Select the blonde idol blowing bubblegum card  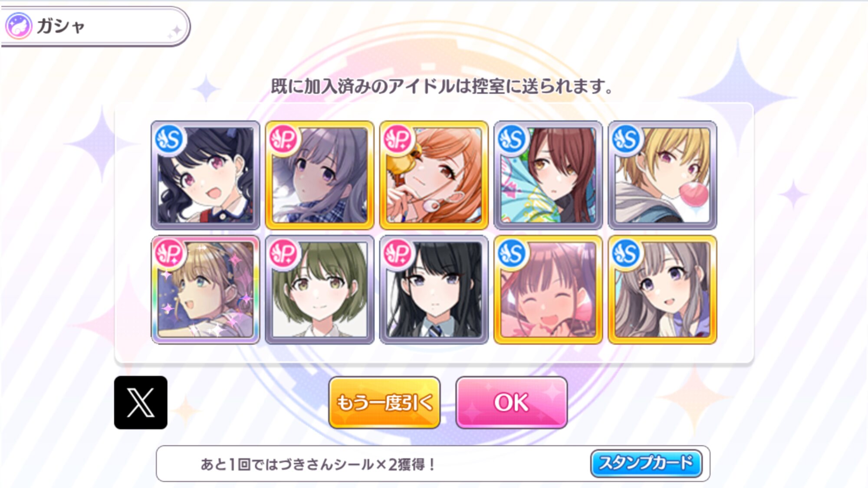point(662,175)
